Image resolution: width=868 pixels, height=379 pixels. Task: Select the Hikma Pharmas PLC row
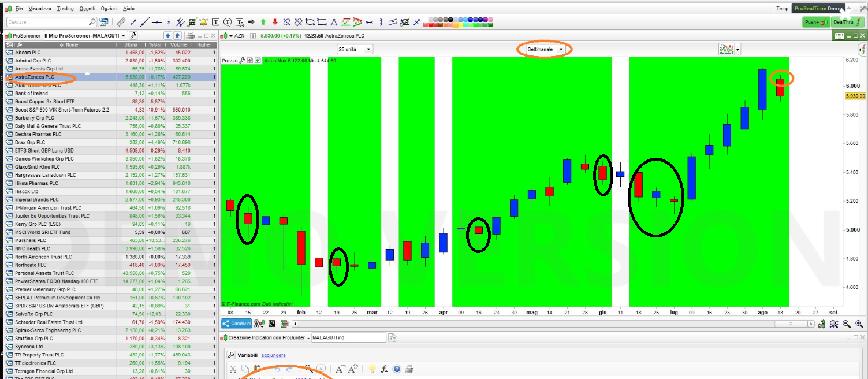pos(110,183)
